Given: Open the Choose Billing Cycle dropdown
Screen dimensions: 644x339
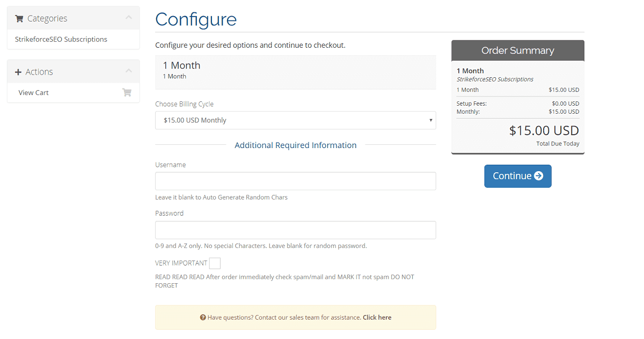Looking at the screenshot, I should tap(296, 120).
